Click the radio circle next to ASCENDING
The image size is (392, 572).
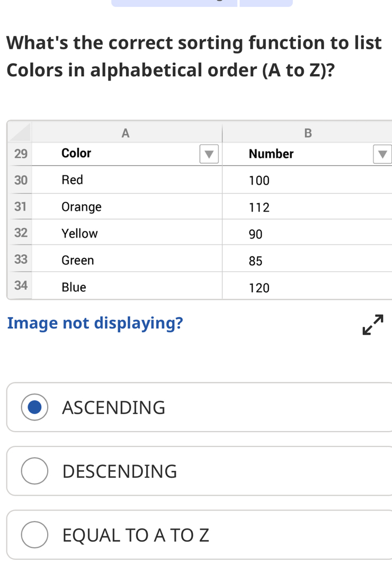34,407
